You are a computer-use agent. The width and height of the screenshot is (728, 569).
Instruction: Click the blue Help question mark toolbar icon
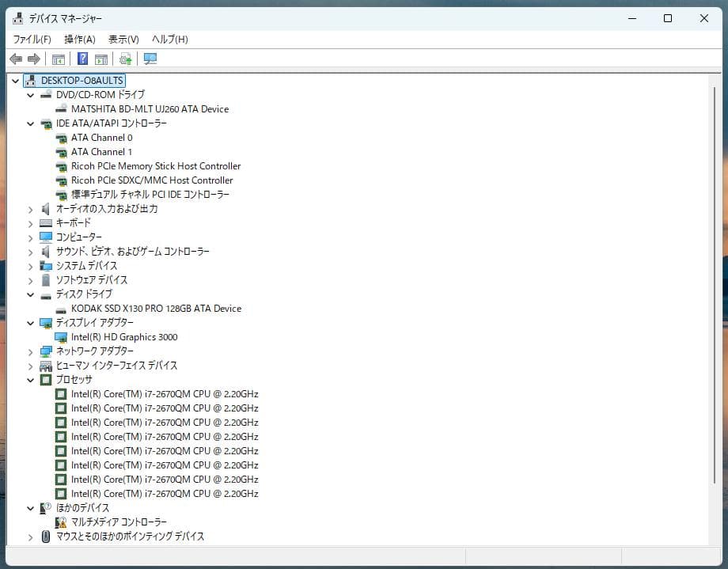[82, 59]
